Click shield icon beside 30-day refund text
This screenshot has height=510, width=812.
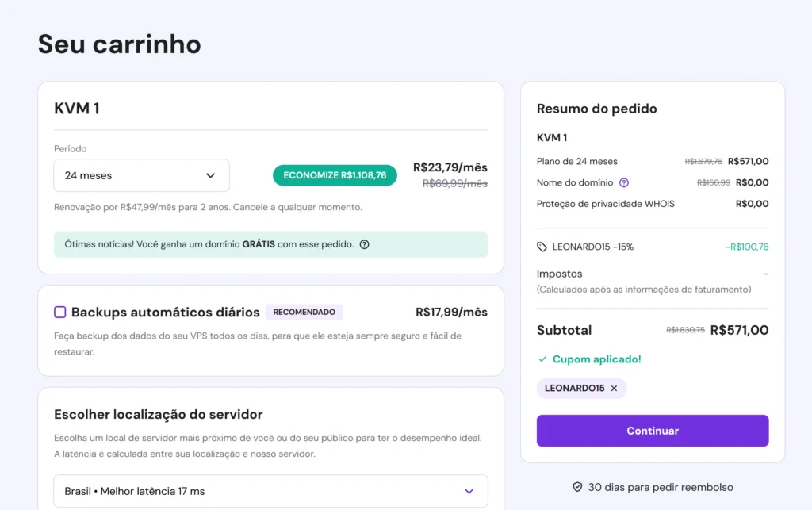click(577, 487)
